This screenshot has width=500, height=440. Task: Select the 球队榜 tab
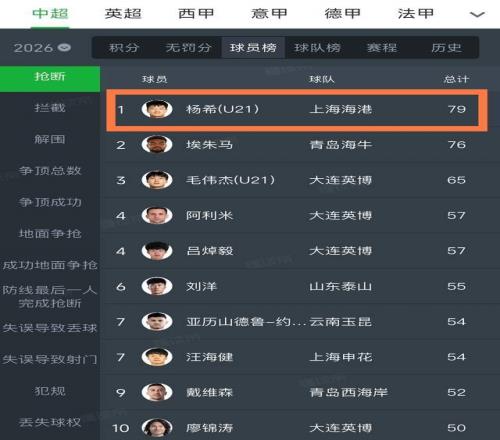(317, 48)
